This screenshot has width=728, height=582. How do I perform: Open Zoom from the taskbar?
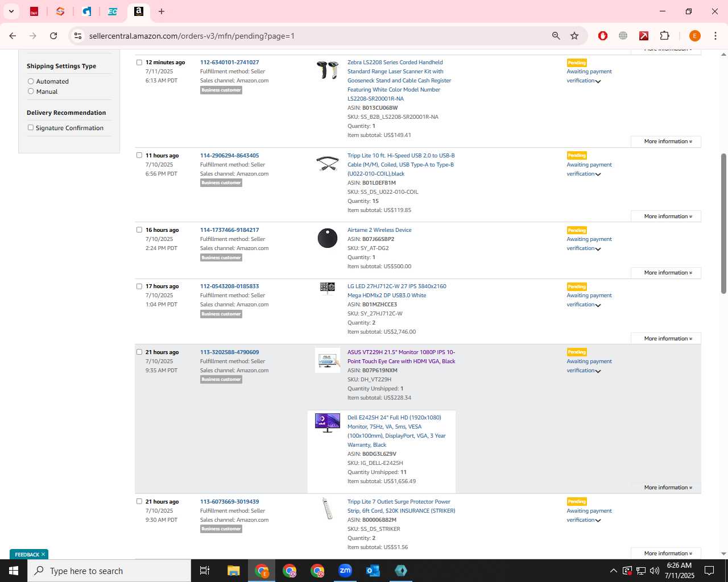[345, 571]
